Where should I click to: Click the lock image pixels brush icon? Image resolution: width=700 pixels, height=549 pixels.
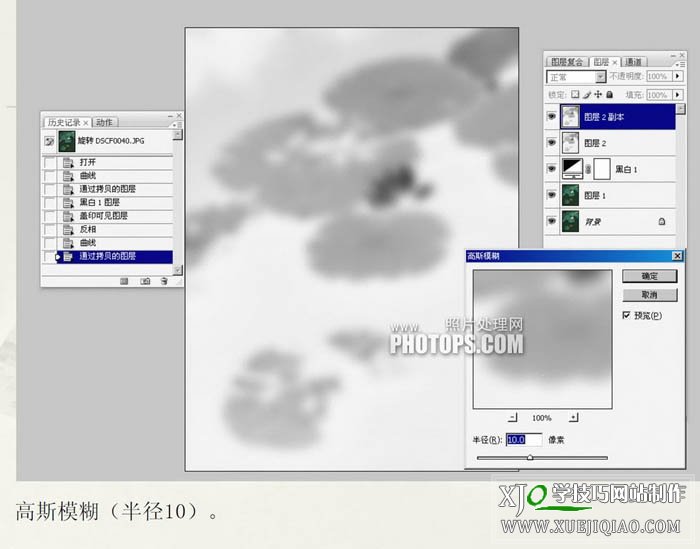pyautogui.click(x=587, y=95)
